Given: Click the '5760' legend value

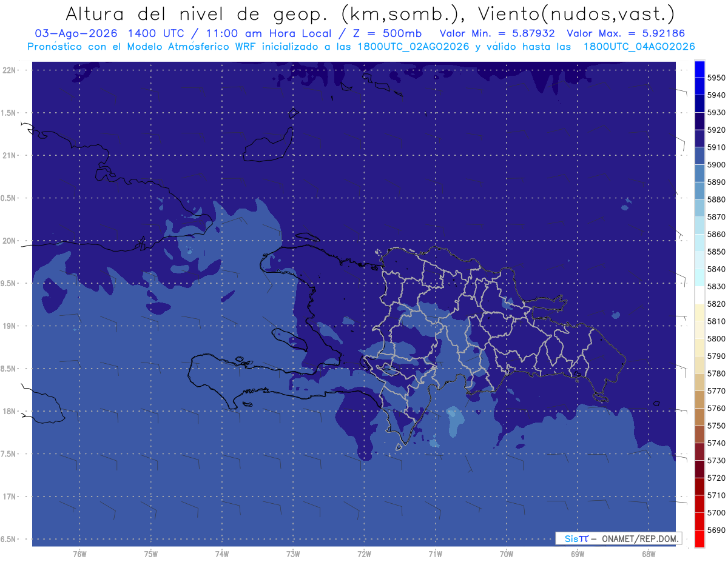Looking at the screenshot, I should coord(716,408).
